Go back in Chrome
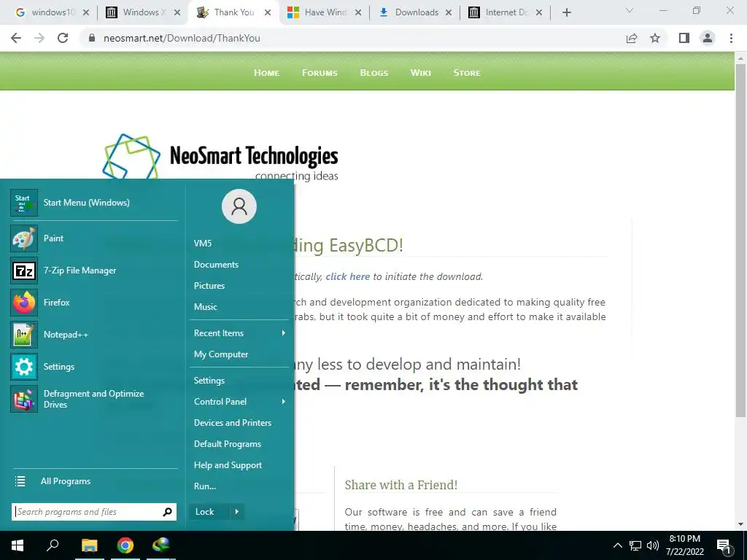This screenshot has height=560, width=747. point(16,38)
